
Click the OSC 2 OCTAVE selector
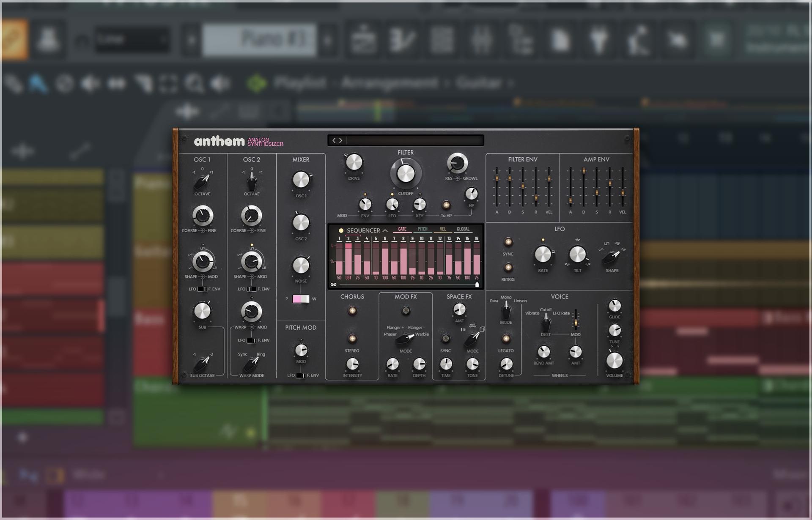pyautogui.click(x=252, y=182)
